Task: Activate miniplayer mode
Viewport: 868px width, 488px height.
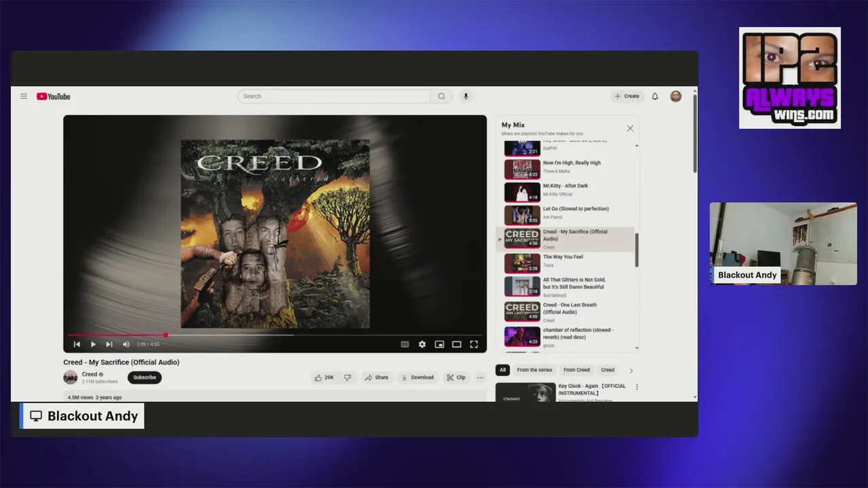Action: [x=439, y=344]
